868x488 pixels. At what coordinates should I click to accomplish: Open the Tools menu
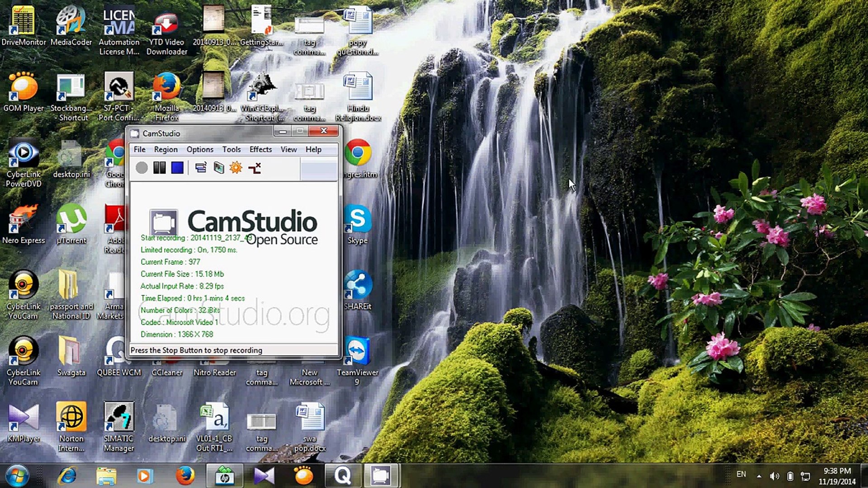pyautogui.click(x=231, y=150)
